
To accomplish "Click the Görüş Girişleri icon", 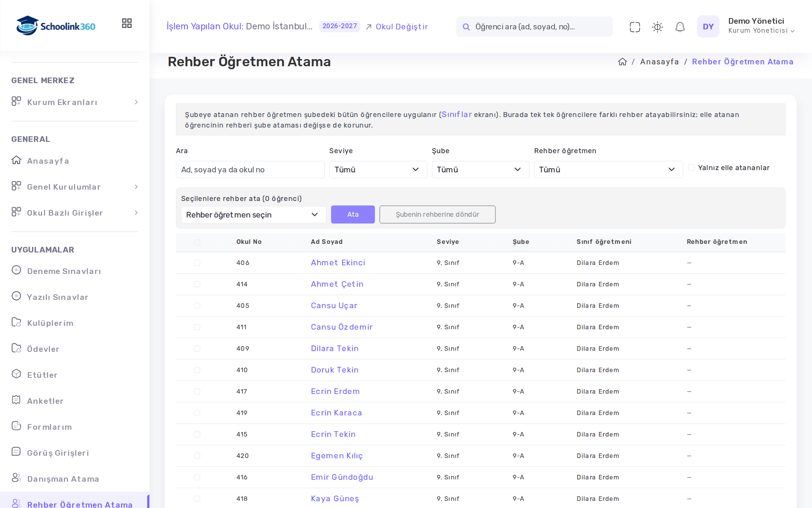I will pyautogui.click(x=16, y=452).
